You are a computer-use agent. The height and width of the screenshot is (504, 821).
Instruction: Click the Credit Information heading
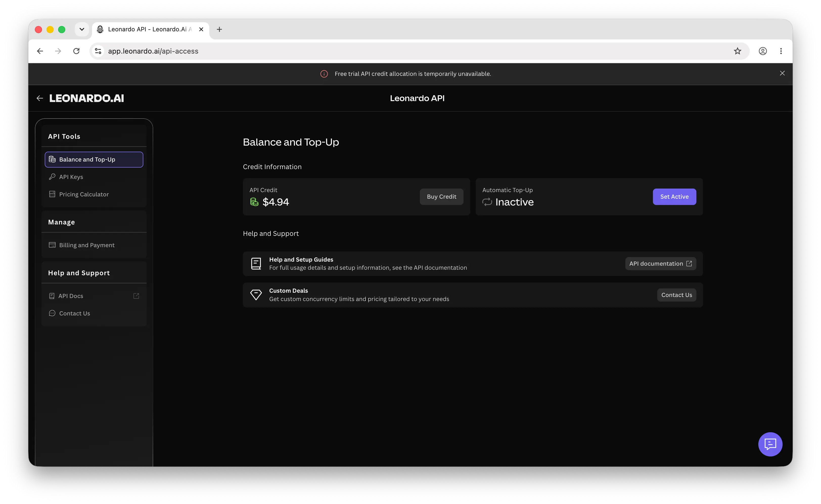tap(272, 167)
